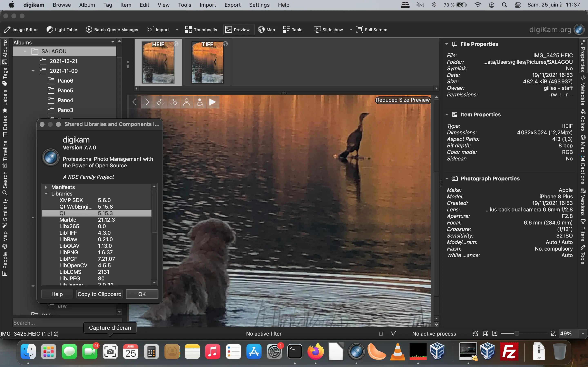Open the Export menu
588x367 pixels.
click(232, 5)
